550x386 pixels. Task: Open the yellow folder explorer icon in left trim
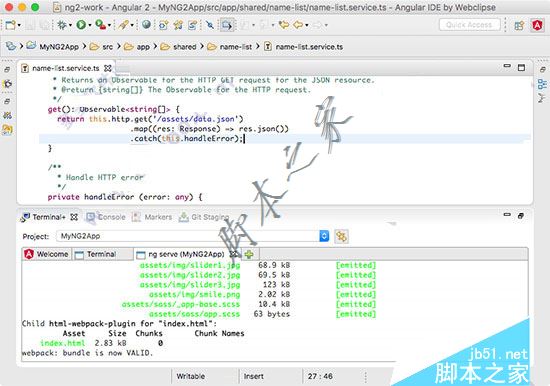tap(7, 130)
